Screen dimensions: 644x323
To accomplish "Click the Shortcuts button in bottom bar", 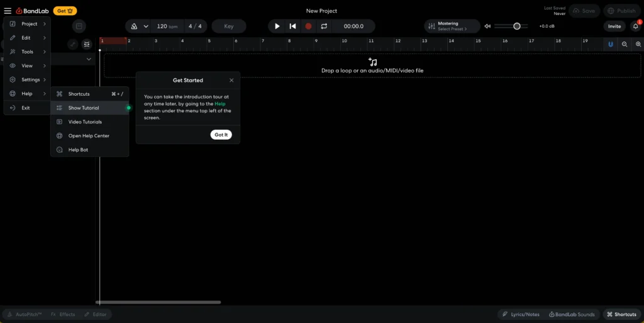I will pos(621,314).
